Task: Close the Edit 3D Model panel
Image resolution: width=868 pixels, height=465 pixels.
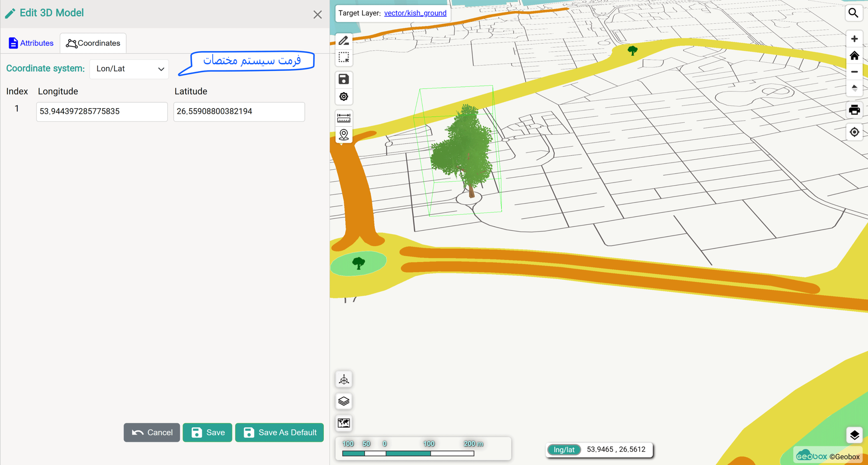Action: pos(317,15)
